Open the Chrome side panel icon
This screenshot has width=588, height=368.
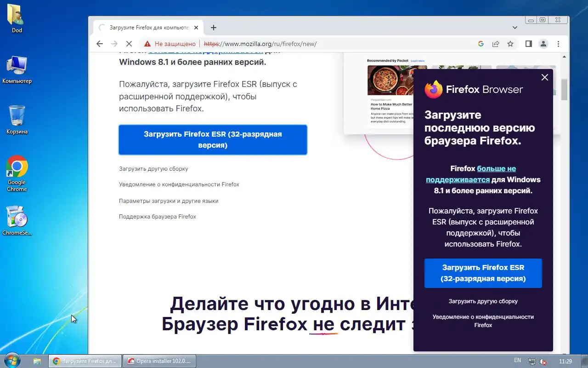[529, 44]
